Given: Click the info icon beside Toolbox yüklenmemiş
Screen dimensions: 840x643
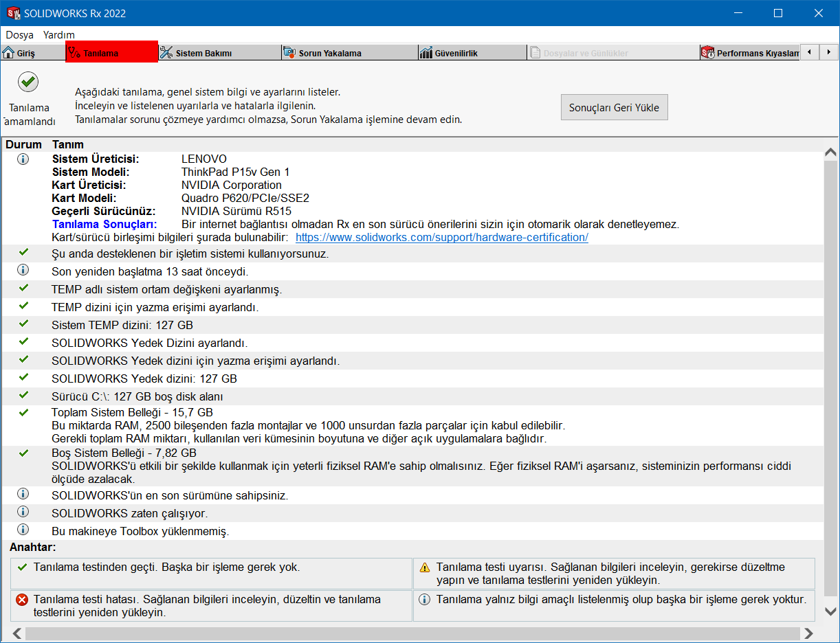Looking at the screenshot, I should (x=23, y=530).
